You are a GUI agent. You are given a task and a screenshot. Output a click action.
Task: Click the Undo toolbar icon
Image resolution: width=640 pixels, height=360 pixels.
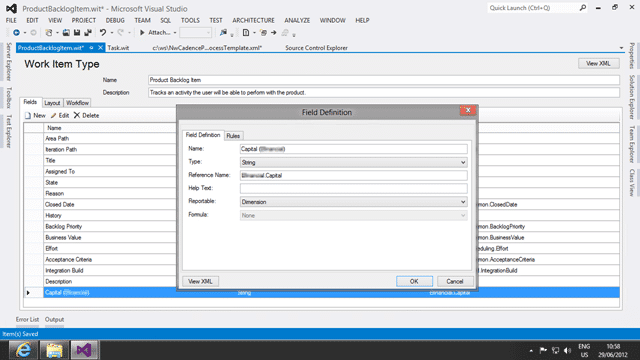[103, 33]
